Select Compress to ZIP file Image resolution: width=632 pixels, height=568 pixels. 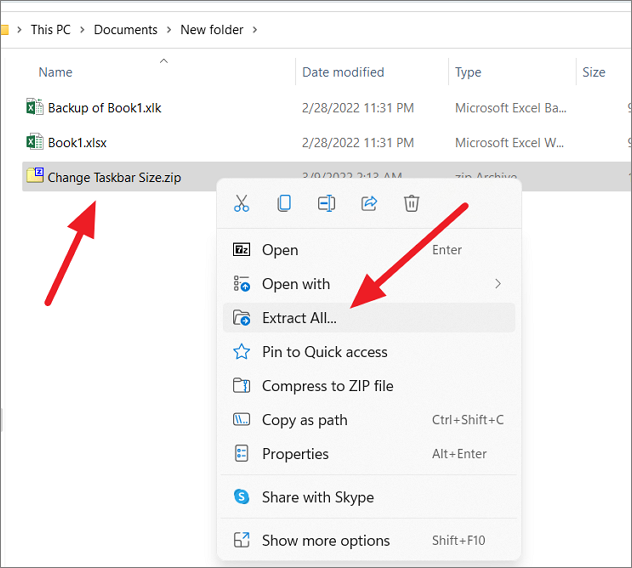click(x=369, y=386)
